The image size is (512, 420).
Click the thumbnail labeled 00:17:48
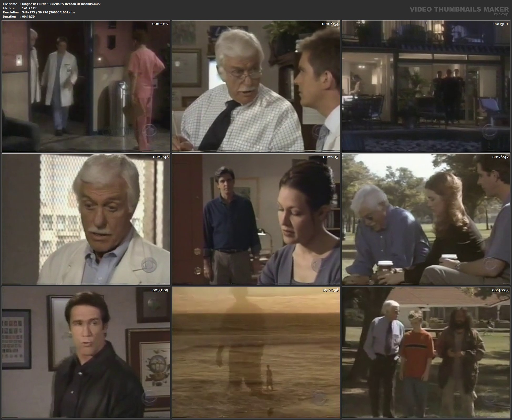click(x=86, y=219)
